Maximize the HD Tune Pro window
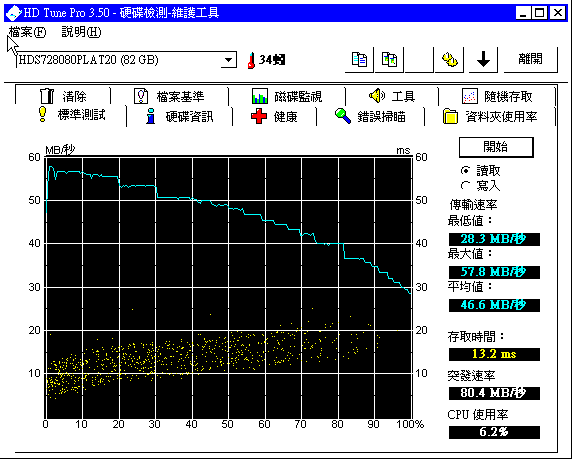572x459 pixels. click(539, 13)
